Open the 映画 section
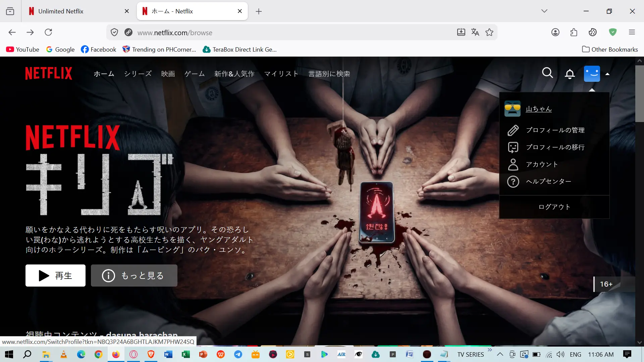 click(168, 74)
